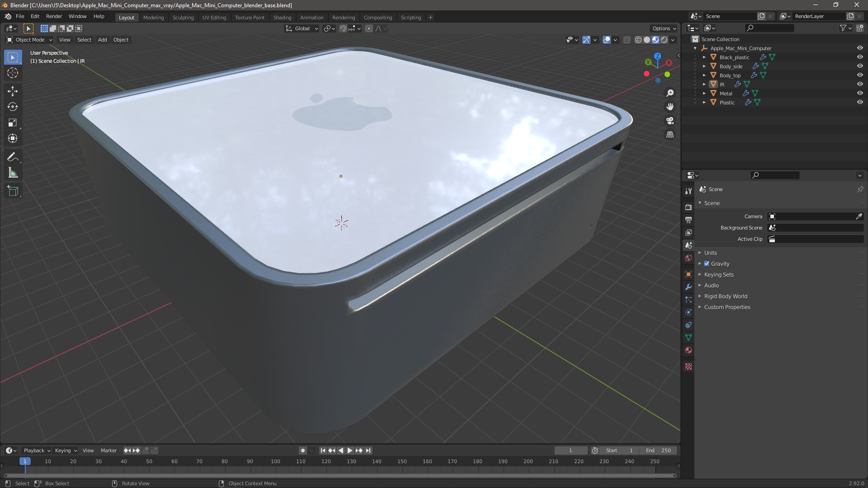
Task: Select the Rotate tool
Action: [x=13, y=107]
